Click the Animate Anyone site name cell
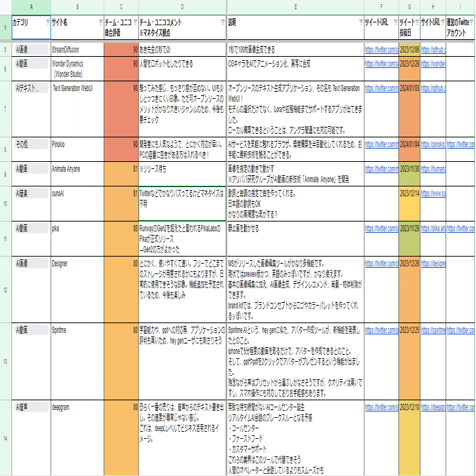The width and height of the screenshot is (476, 476). coord(77,174)
